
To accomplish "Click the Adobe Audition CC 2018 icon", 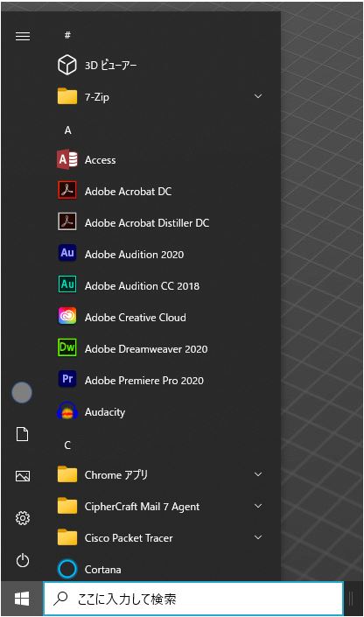I will (x=66, y=285).
